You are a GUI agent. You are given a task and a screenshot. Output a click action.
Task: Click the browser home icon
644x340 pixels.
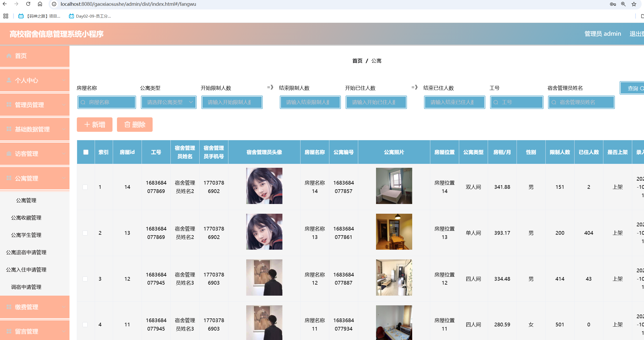[x=40, y=4]
